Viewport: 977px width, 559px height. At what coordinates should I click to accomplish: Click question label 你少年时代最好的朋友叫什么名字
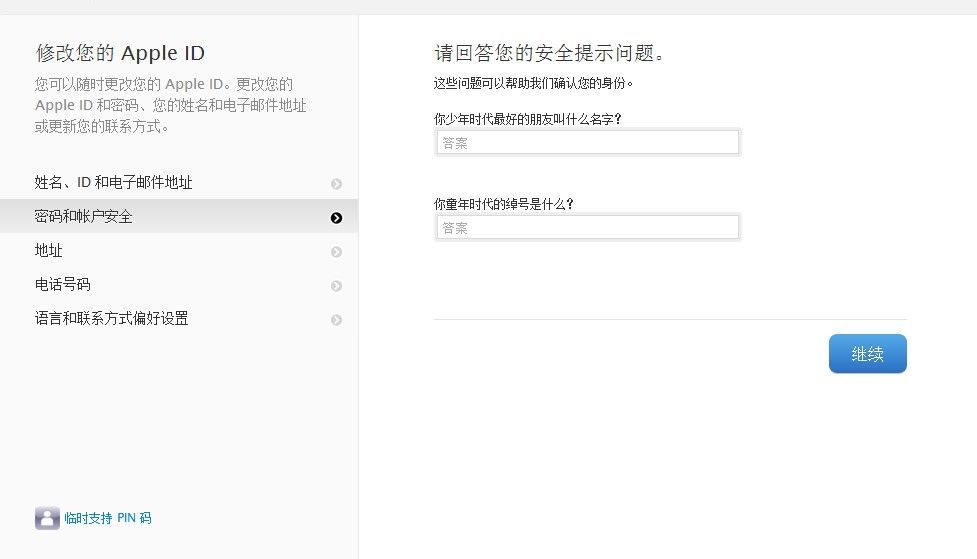pyautogui.click(x=528, y=119)
